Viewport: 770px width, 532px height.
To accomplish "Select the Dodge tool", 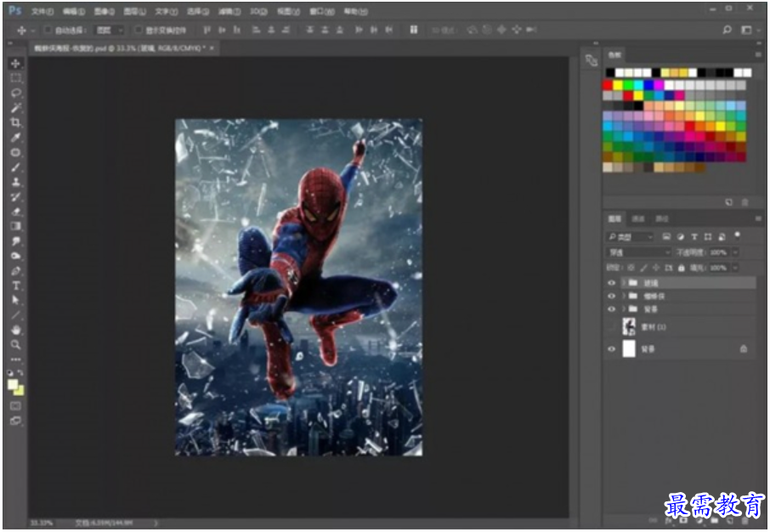I will tap(15, 256).
